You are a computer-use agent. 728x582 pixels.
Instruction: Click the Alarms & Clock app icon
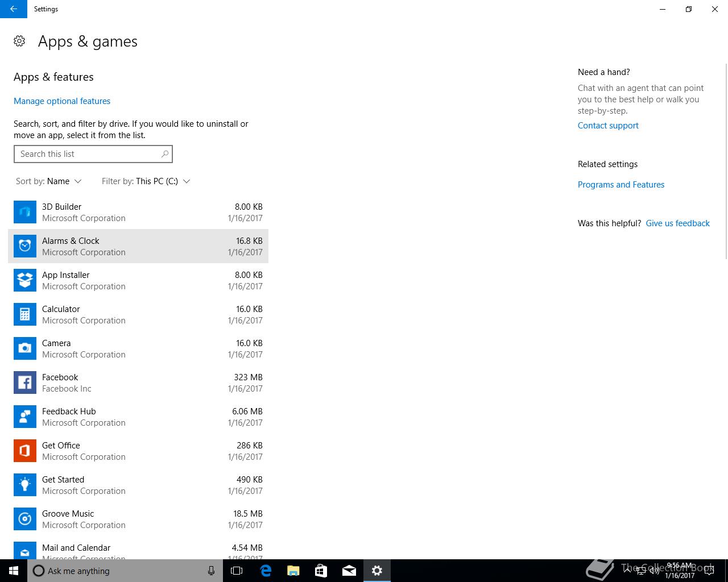click(25, 246)
